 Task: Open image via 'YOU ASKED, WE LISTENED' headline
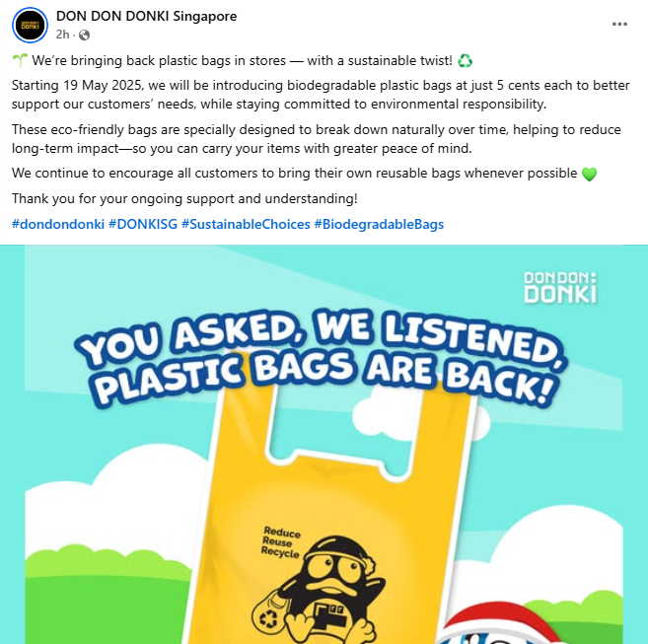pyautogui.click(x=321, y=337)
